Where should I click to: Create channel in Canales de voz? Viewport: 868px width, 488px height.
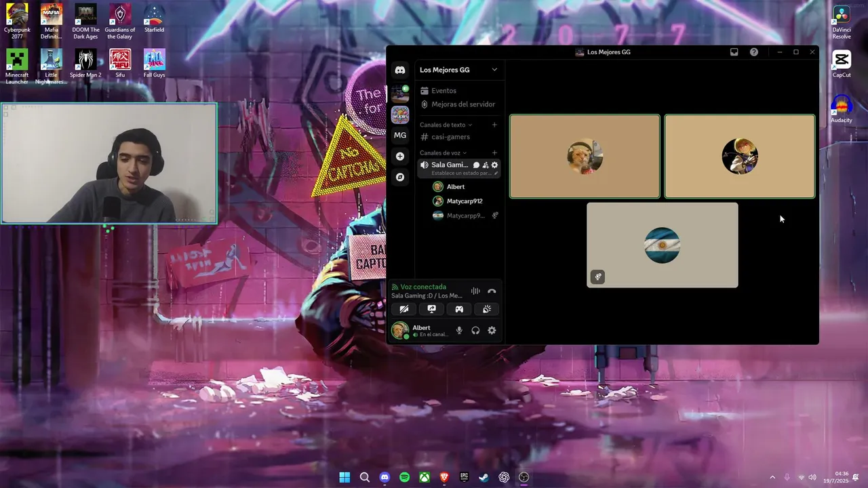pos(494,152)
